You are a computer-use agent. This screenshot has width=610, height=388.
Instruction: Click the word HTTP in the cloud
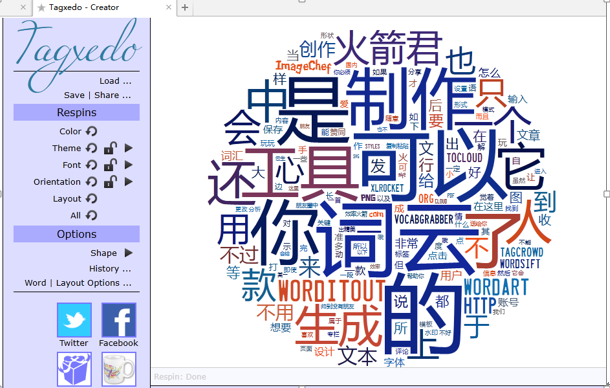click(x=480, y=305)
